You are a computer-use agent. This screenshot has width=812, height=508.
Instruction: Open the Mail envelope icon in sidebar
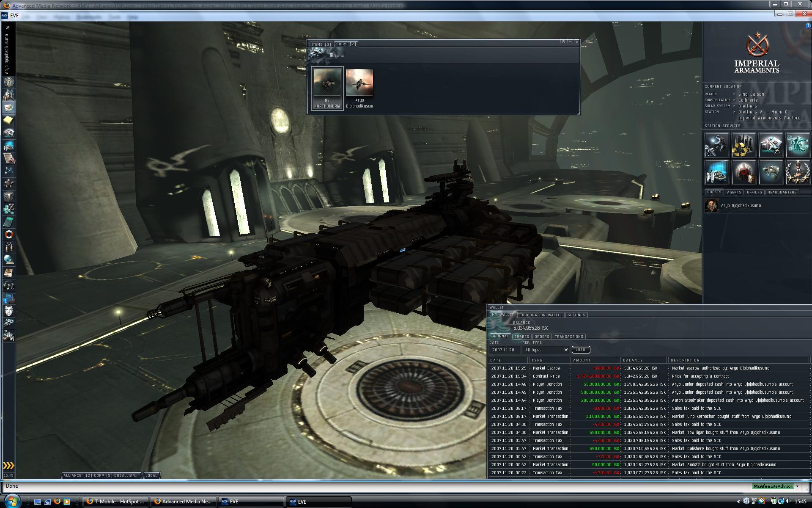pos(9,108)
